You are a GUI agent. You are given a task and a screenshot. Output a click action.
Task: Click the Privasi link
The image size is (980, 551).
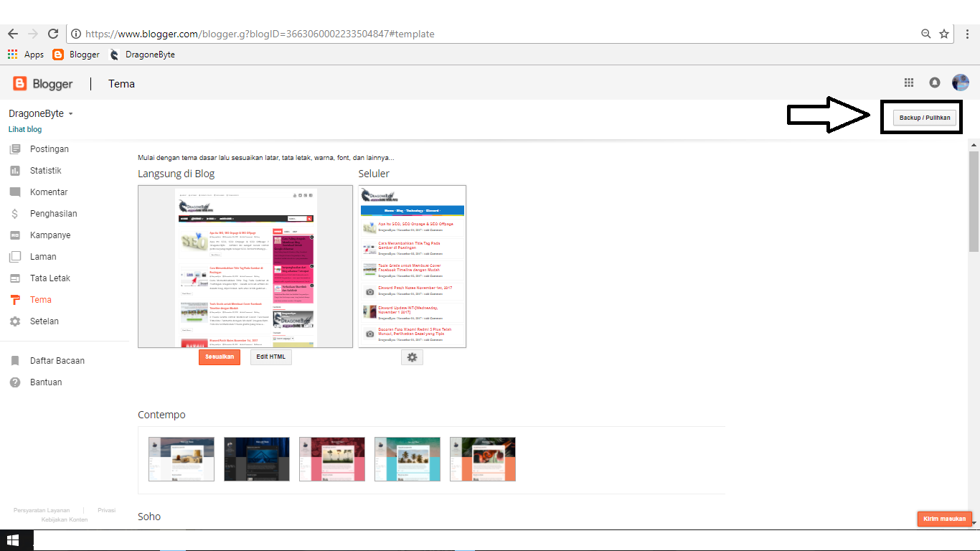[x=107, y=510]
